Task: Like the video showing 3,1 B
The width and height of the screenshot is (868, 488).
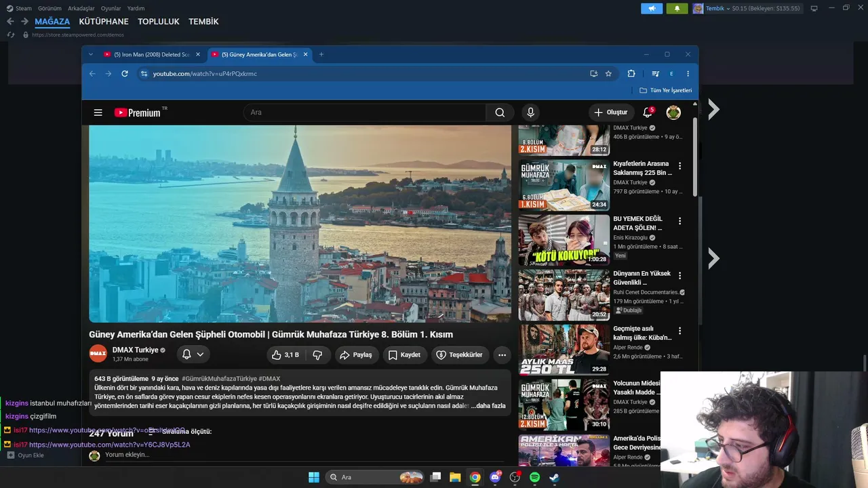Action: pos(285,355)
